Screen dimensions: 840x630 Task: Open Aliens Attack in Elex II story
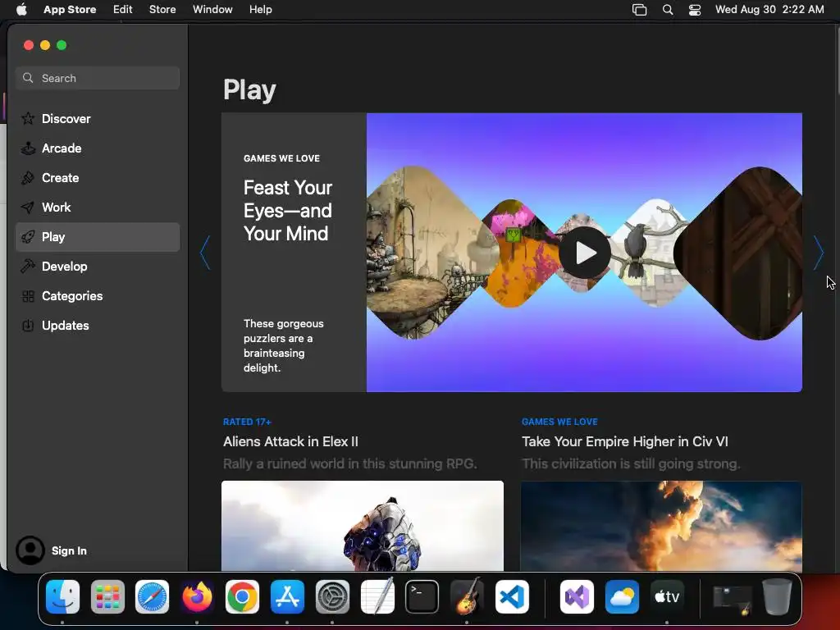coord(290,441)
